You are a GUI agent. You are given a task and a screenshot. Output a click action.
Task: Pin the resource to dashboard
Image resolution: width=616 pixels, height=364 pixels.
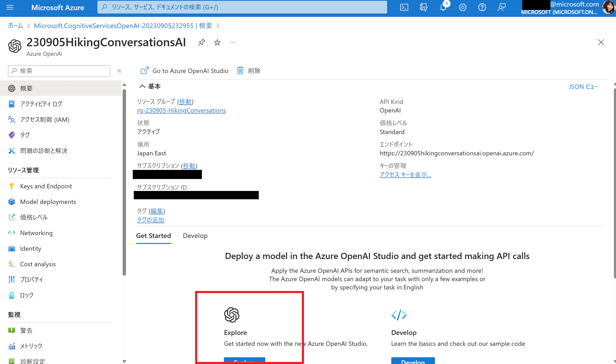[202, 42]
